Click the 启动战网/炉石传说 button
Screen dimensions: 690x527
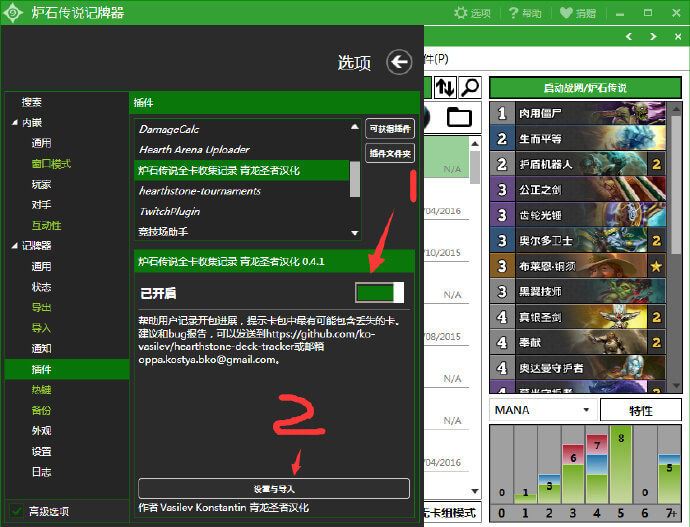point(585,88)
